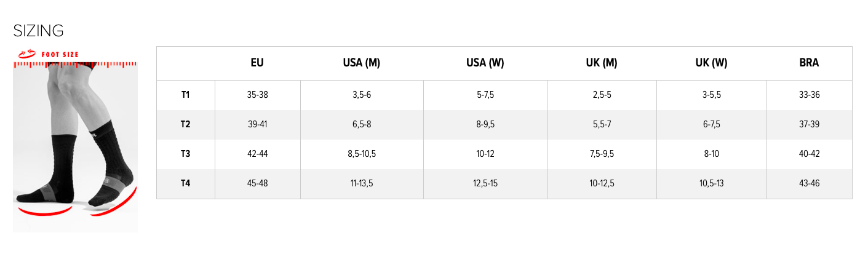868x254 pixels.
Task: Click the USA (M) 6,5-8 cell
Action: coord(362,124)
